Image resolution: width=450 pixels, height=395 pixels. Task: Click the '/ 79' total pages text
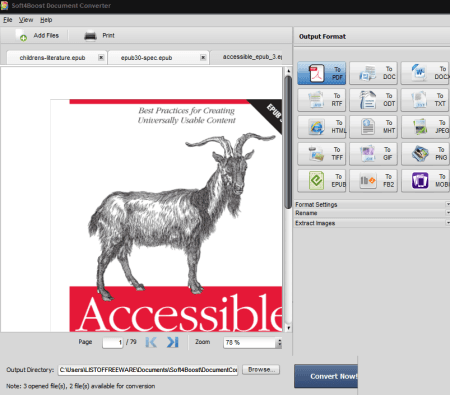coord(131,342)
